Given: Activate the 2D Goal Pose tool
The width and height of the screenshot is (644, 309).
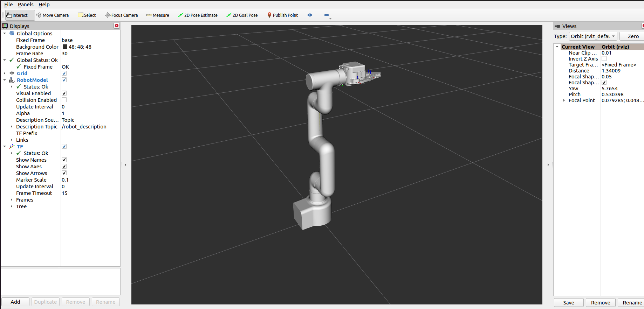Looking at the screenshot, I should [x=242, y=15].
